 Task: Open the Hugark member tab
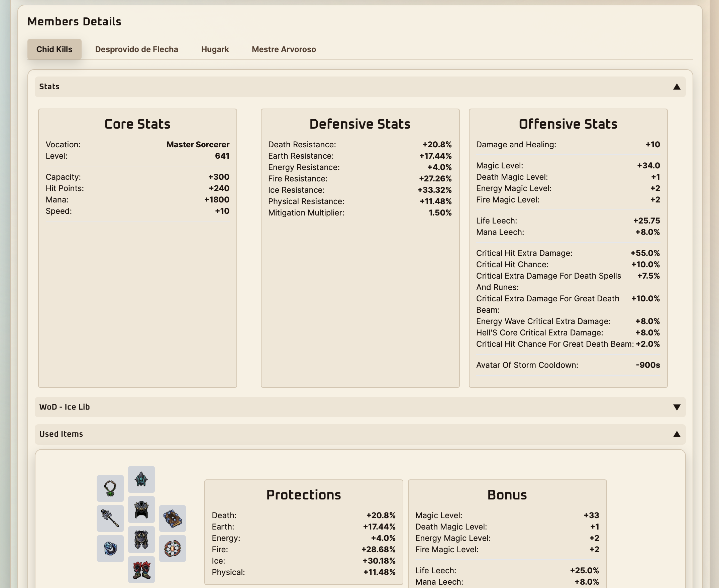tap(215, 49)
